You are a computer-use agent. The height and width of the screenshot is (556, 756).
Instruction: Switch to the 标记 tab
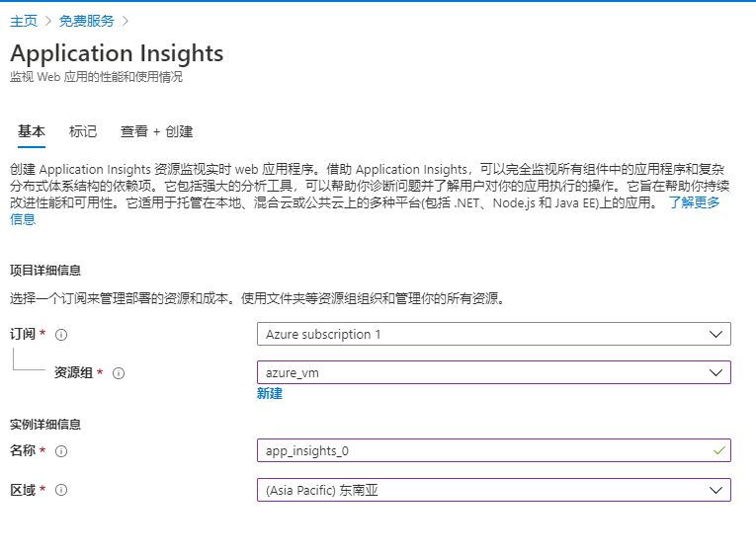tap(83, 131)
